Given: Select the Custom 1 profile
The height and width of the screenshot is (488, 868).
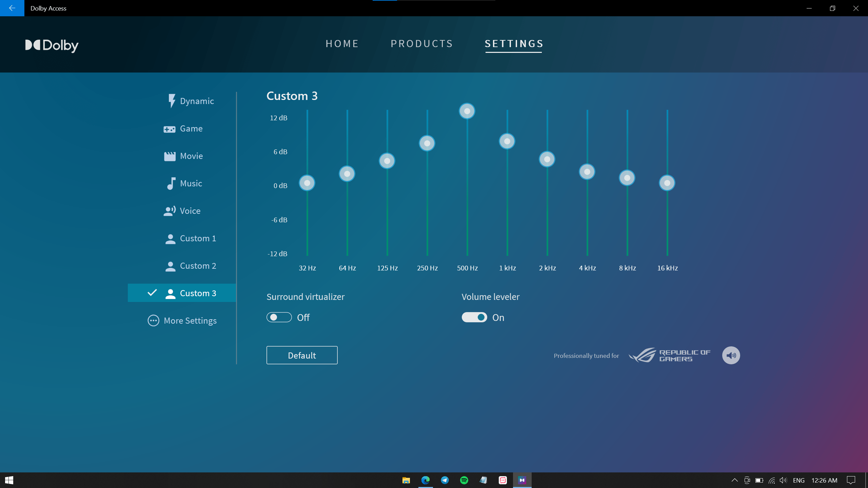Looking at the screenshot, I should [x=190, y=239].
